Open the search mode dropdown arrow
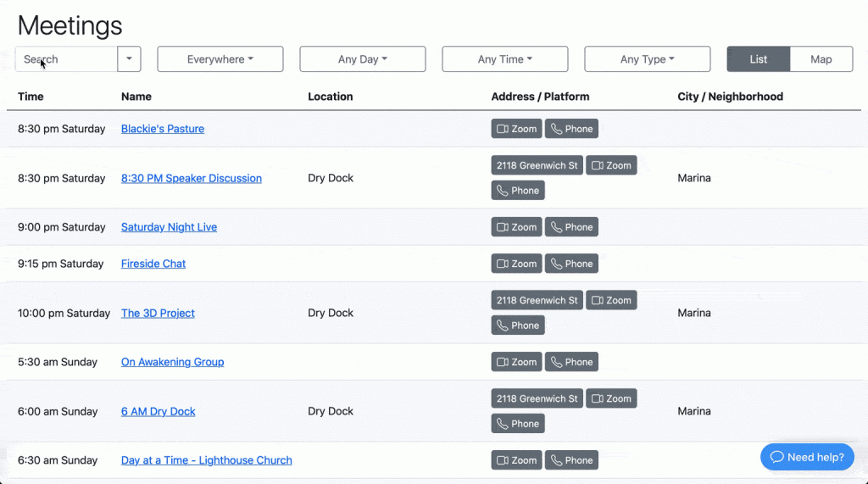868x484 pixels. 129,59
